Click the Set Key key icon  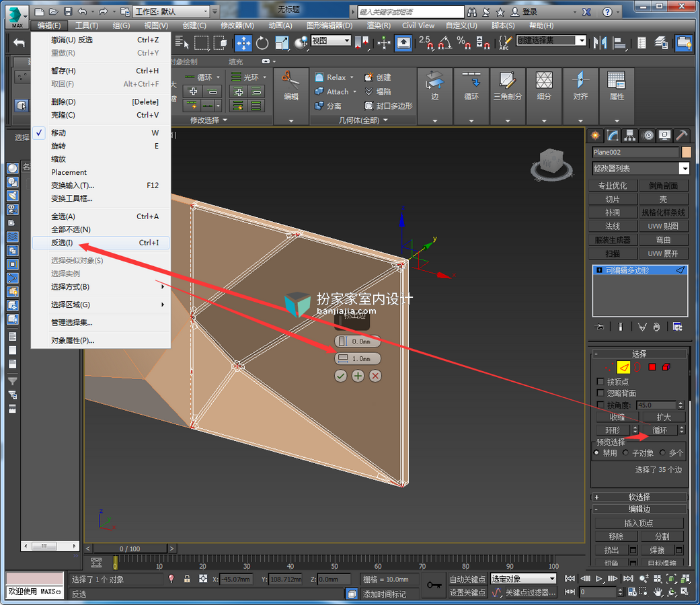click(x=434, y=585)
